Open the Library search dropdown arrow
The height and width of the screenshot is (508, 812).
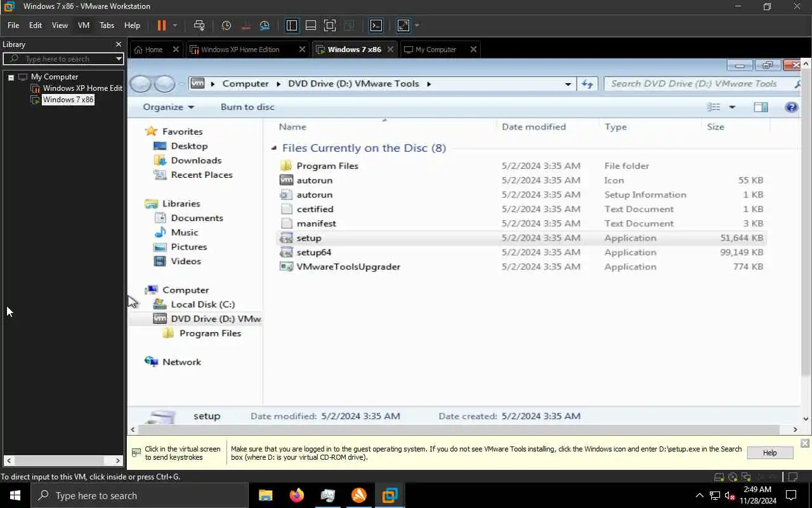[x=119, y=58]
